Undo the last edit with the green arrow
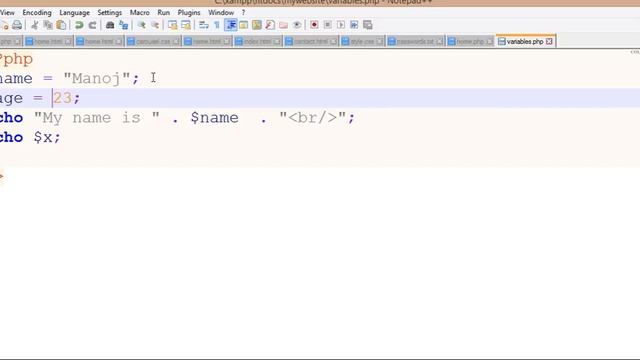The image size is (640, 360). (79, 25)
